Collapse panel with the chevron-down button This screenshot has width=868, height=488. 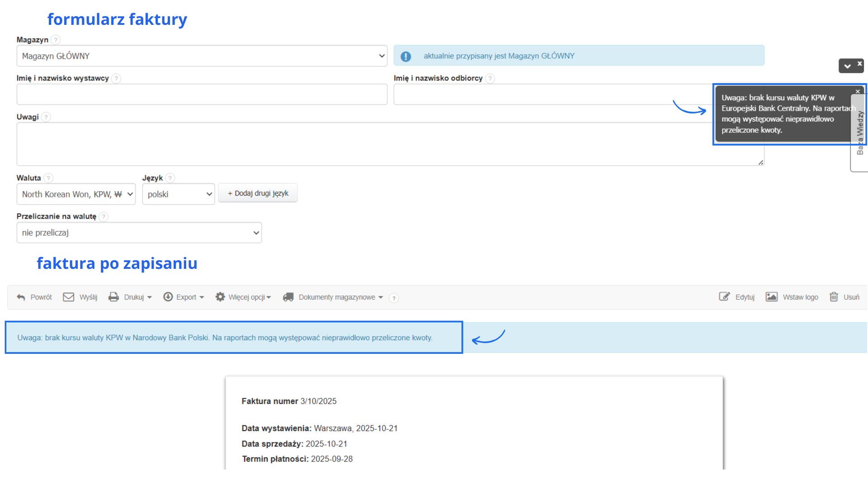(x=847, y=66)
